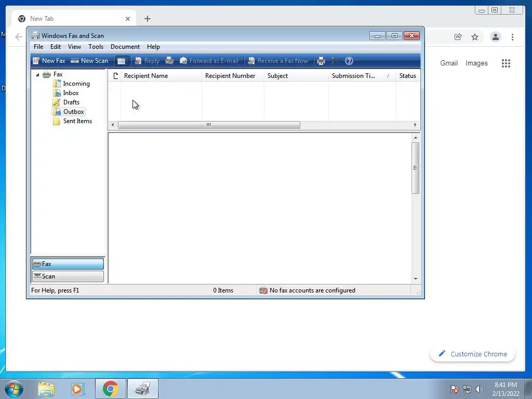Select the Fax root in the tree

point(58,74)
